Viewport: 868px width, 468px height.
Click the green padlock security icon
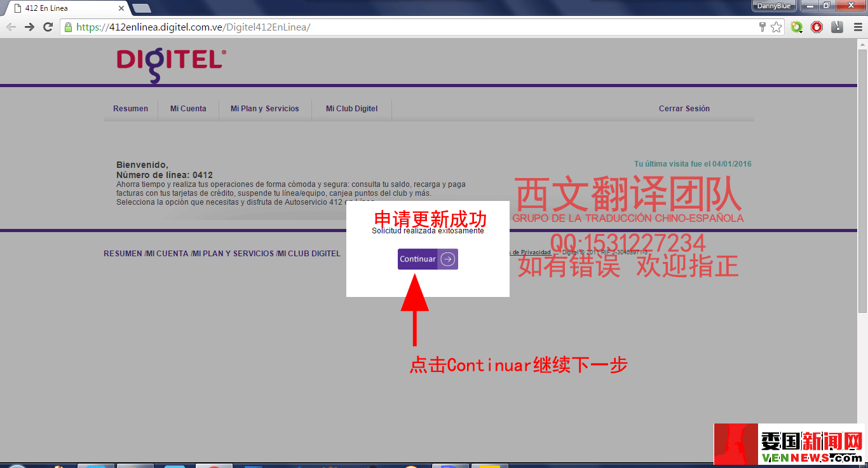(68, 27)
